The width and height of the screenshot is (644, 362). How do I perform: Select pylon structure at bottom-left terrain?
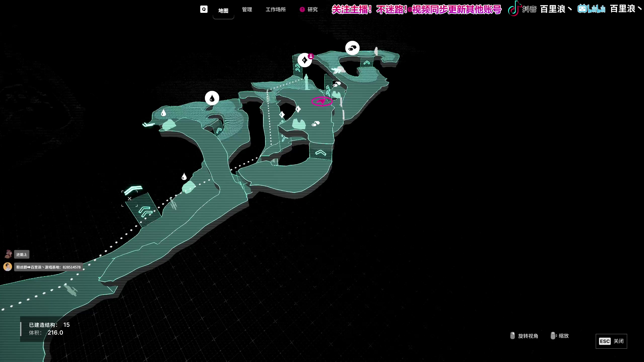click(71, 290)
